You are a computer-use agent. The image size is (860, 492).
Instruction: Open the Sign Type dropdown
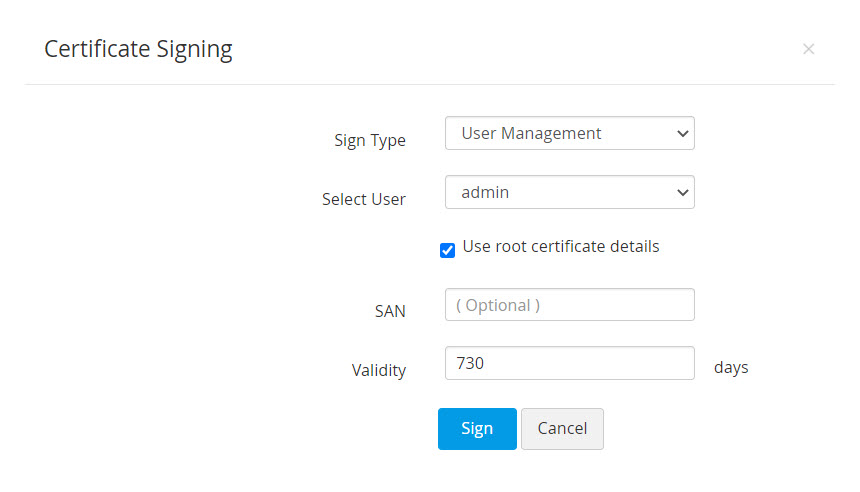568,133
